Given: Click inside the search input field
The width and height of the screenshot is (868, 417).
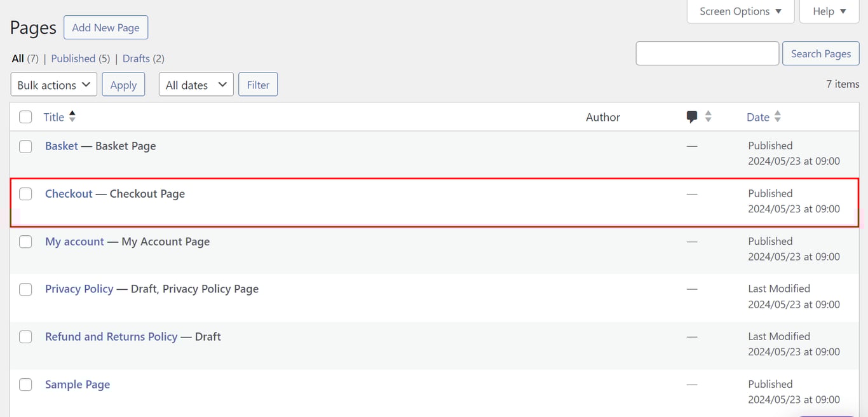Looking at the screenshot, I should click(x=707, y=53).
